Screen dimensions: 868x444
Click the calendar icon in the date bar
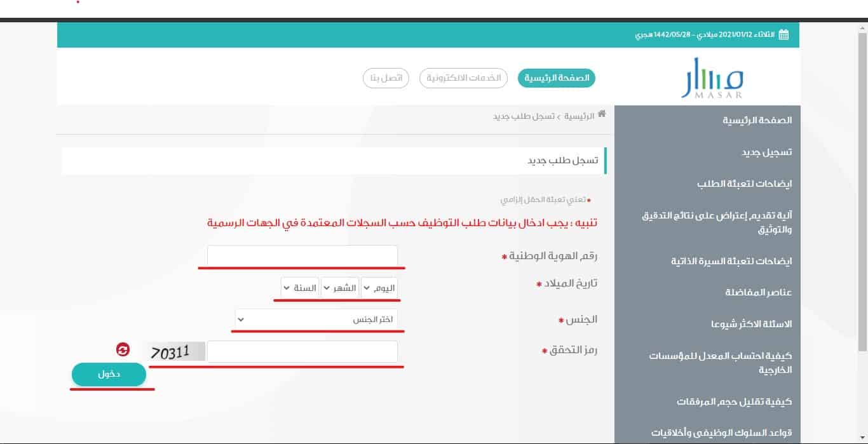click(x=784, y=34)
